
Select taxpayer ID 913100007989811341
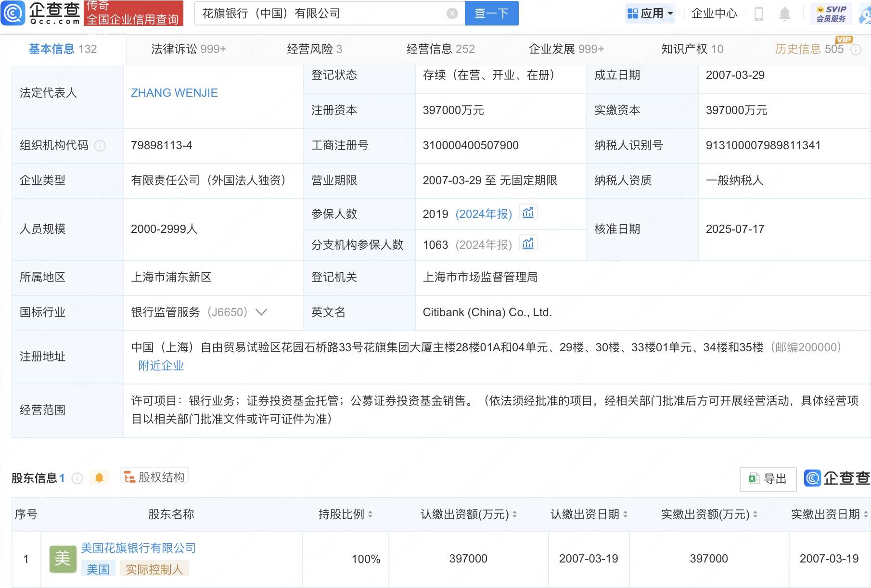[763, 145]
